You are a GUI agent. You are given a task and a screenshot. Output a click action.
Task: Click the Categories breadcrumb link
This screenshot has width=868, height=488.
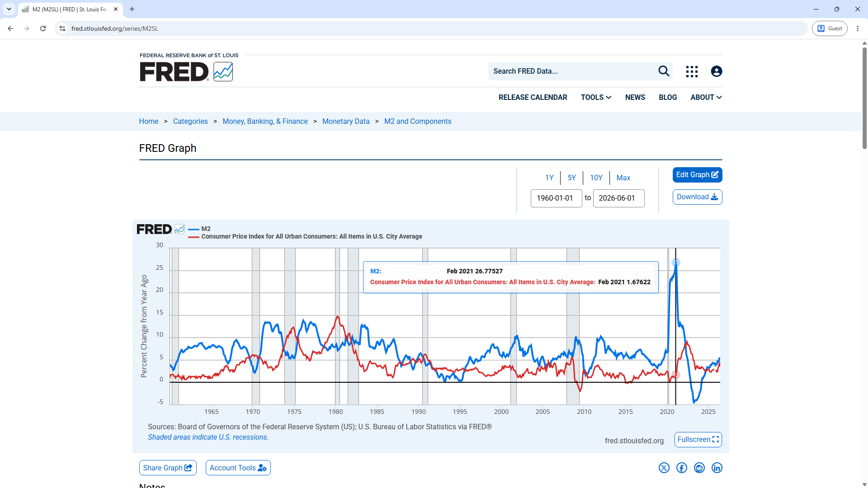190,121
